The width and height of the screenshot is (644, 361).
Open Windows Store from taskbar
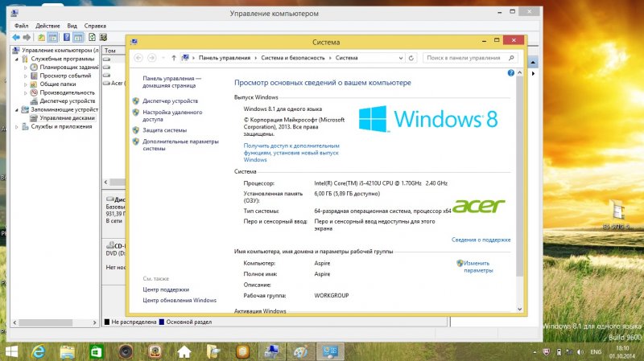(x=96, y=352)
